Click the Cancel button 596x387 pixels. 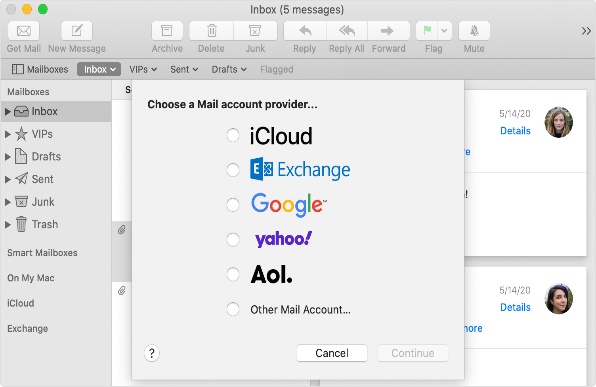click(x=332, y=353)
